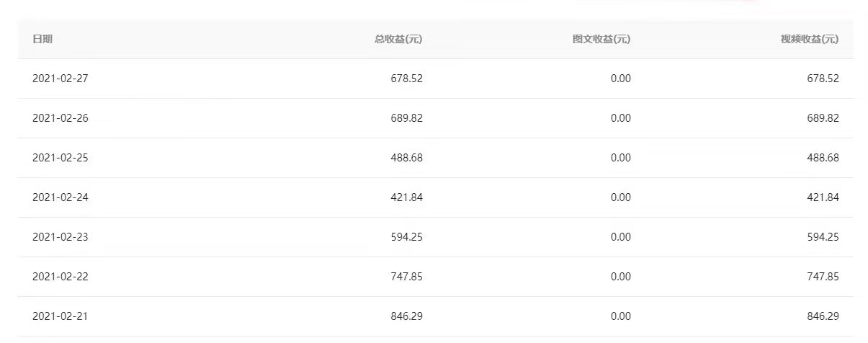
Task: Click the 日期 column header
Action: pos(42,40)
